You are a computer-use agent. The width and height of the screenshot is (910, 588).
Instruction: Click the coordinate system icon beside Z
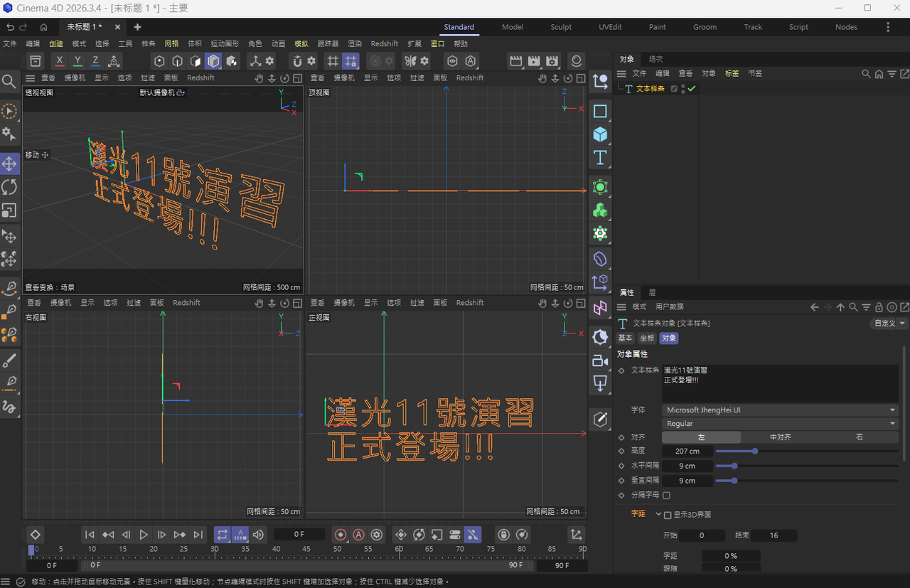[114, 61]
